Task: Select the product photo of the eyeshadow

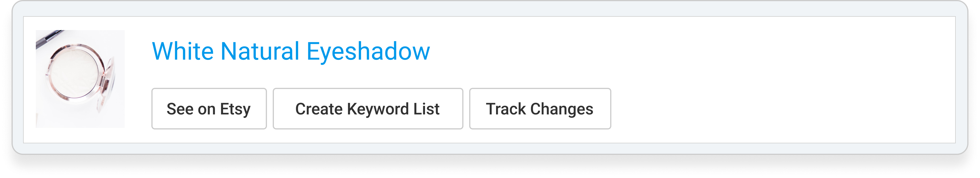Action: point(80,79)
